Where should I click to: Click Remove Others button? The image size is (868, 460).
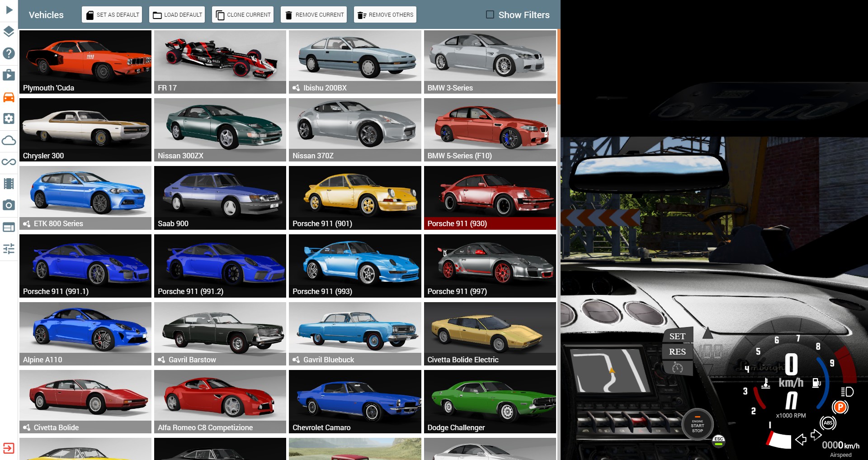[385, 14]
